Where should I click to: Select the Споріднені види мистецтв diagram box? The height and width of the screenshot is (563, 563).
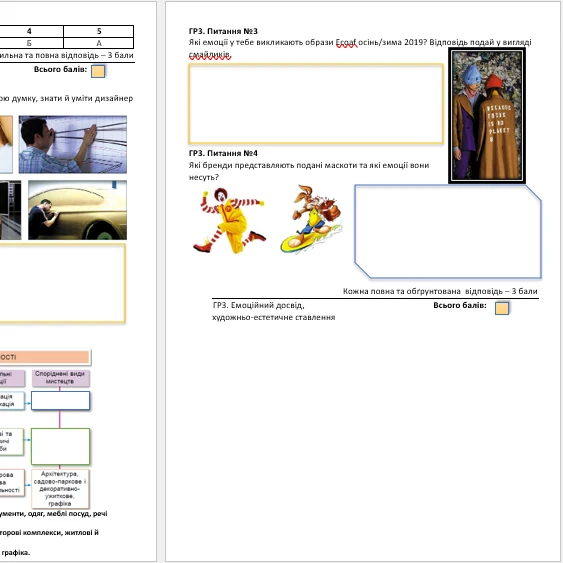click(60, 377)
